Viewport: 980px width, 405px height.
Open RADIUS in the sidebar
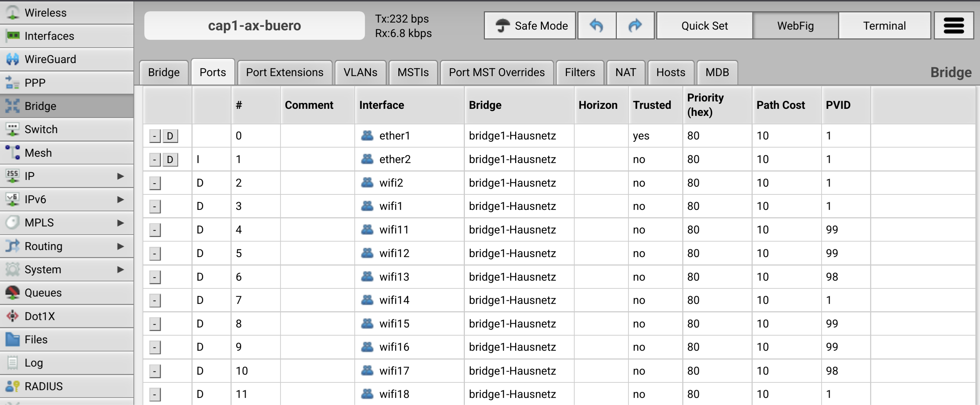[x=43, y=386]
